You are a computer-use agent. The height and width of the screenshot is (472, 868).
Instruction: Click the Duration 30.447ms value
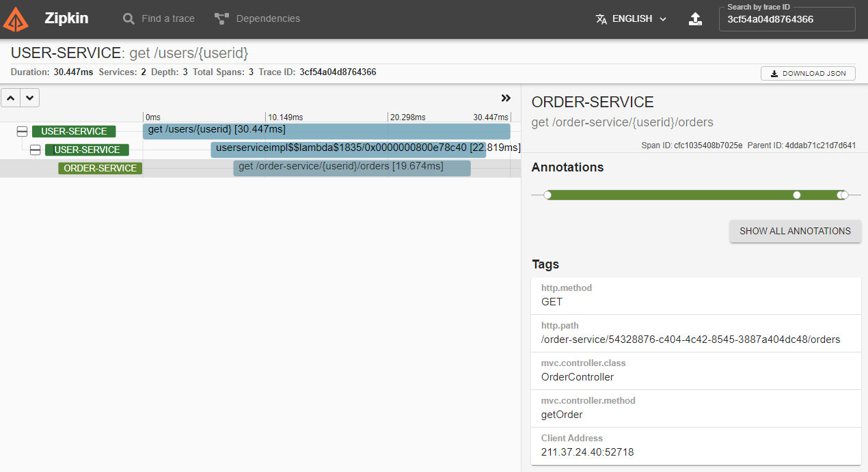tap(73, 72)
